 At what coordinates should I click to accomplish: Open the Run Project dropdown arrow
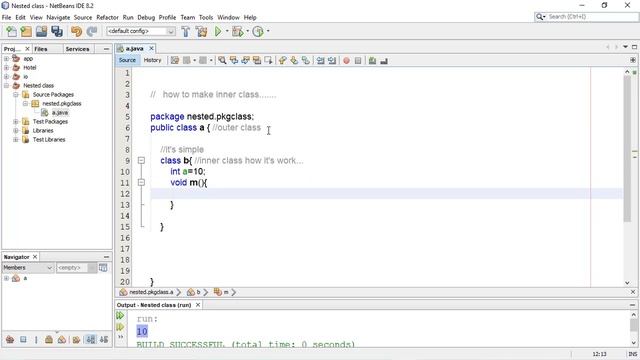pyautogui.click(x=227, y=31)
